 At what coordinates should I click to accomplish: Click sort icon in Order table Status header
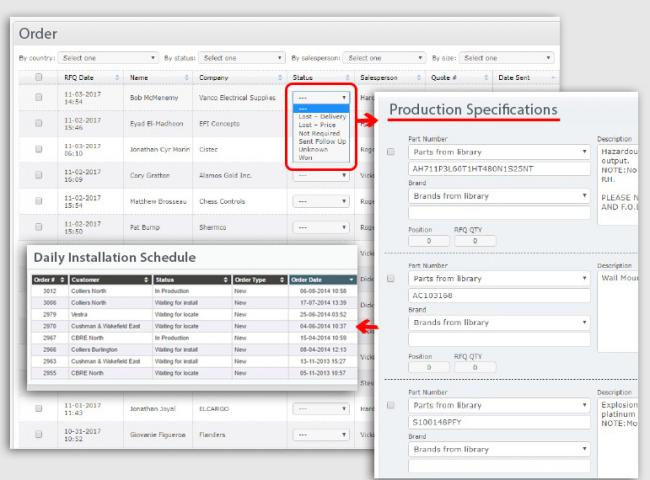click(347, 78)
